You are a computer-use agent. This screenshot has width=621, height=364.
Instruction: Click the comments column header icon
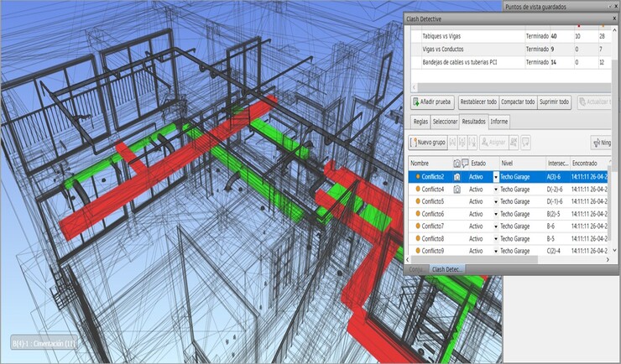(465, 163)
